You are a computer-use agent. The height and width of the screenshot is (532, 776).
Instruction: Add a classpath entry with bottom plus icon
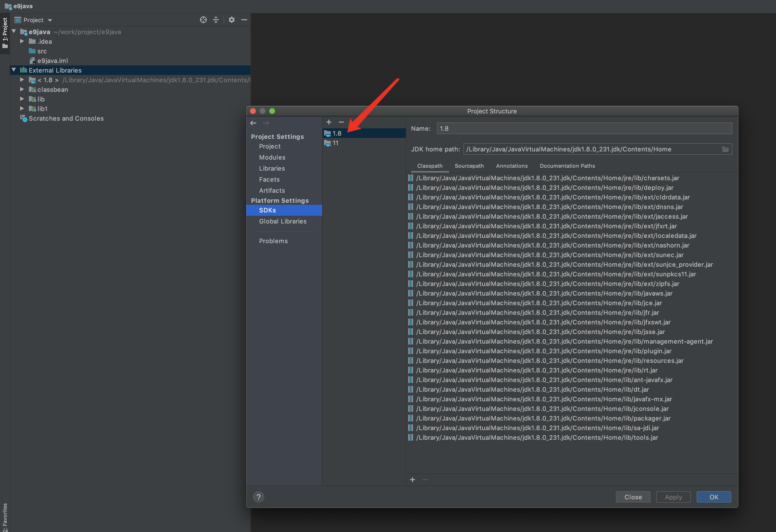pyautogui.click(x=413, y=480)
